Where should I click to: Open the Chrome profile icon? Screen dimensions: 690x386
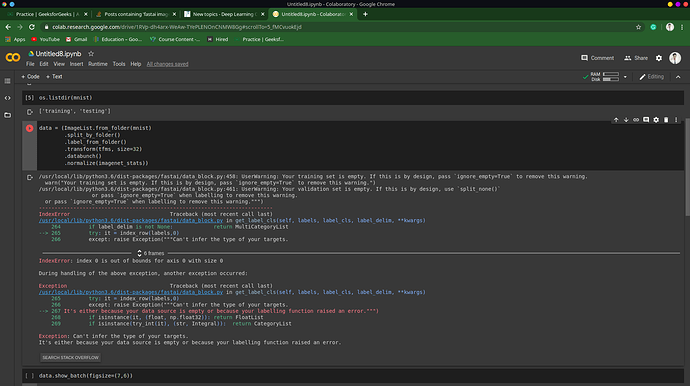coord(670,27)
